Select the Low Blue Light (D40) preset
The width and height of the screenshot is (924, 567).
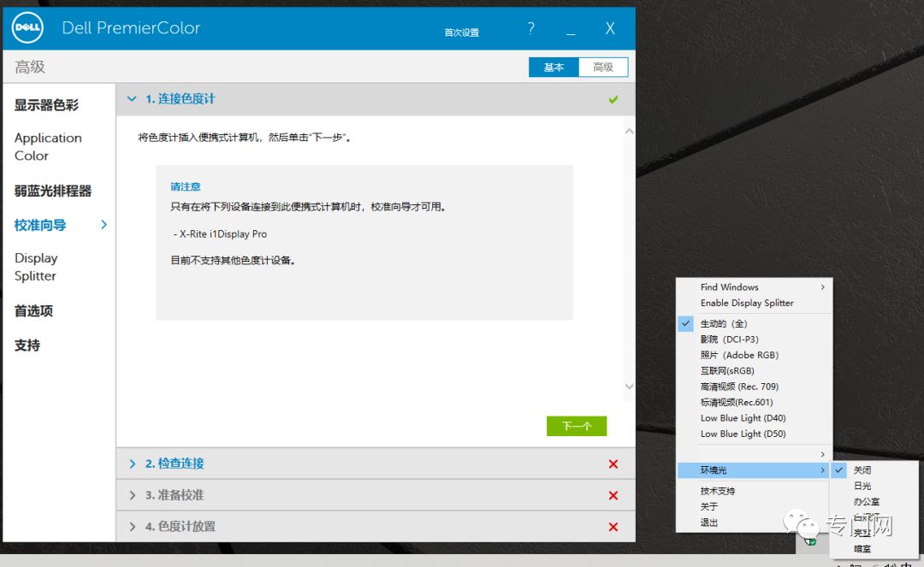[755, 418]
